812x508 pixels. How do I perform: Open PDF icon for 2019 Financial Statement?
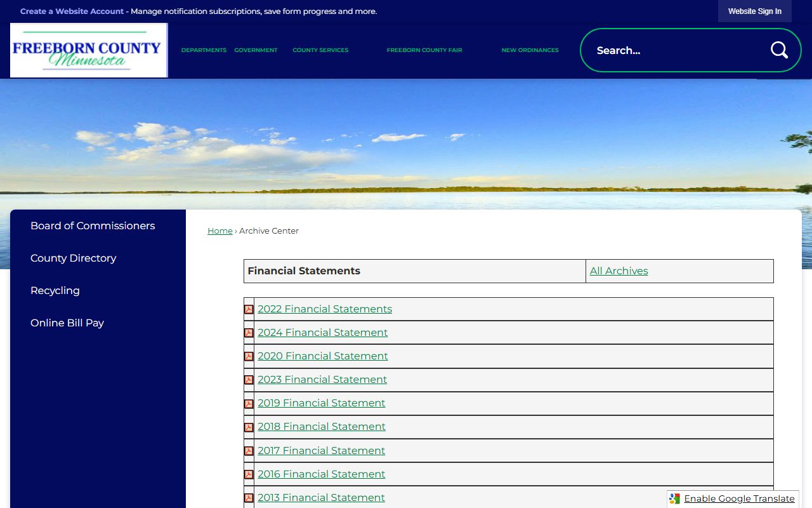tap(249, 403)
